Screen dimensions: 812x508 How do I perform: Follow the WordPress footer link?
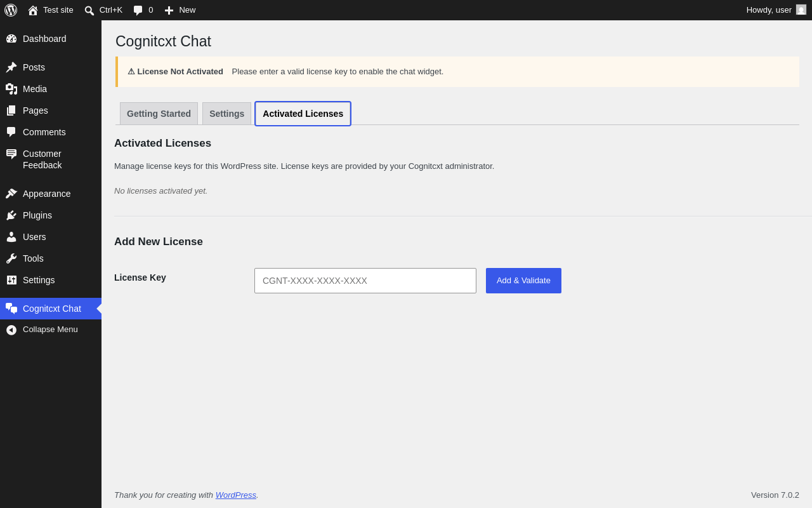pyautogui.click(x=236, y=495)
